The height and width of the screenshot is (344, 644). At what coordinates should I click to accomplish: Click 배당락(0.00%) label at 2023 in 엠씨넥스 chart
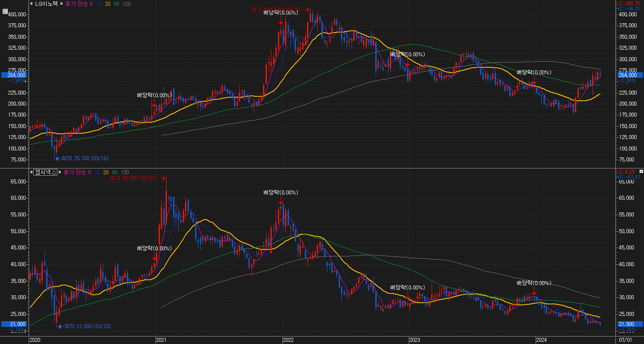(407, 288)
